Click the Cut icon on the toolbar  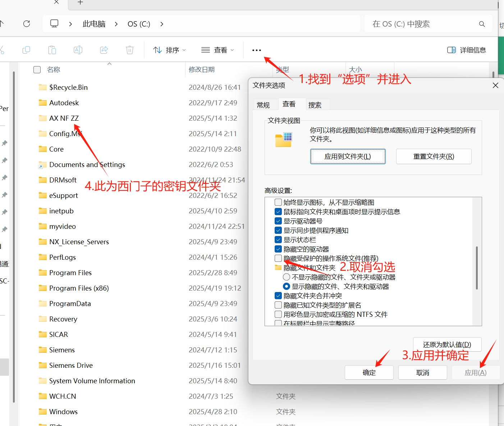3,50
